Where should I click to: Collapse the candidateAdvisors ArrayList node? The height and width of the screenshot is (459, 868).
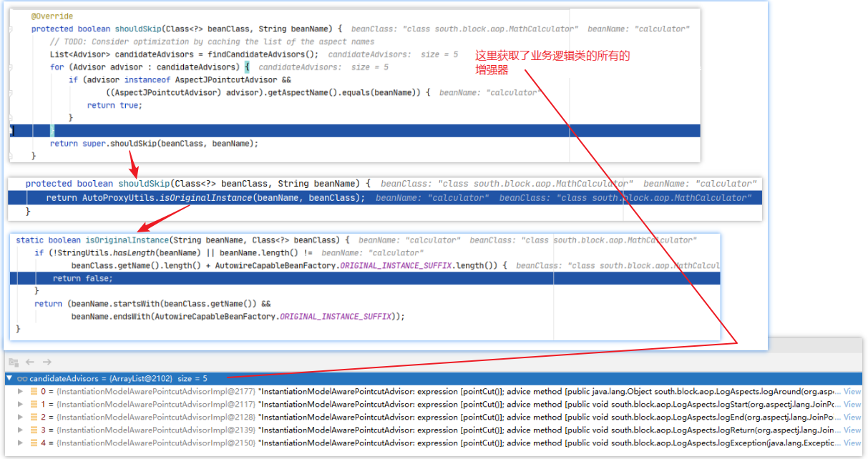coord(9,378)
